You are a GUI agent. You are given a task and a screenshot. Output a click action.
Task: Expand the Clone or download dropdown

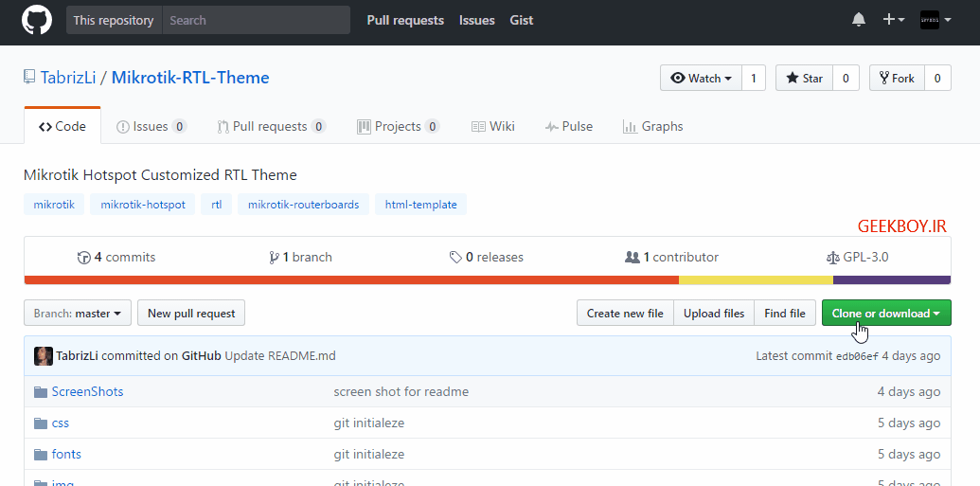pyautogui.click(x=886, y=314)
